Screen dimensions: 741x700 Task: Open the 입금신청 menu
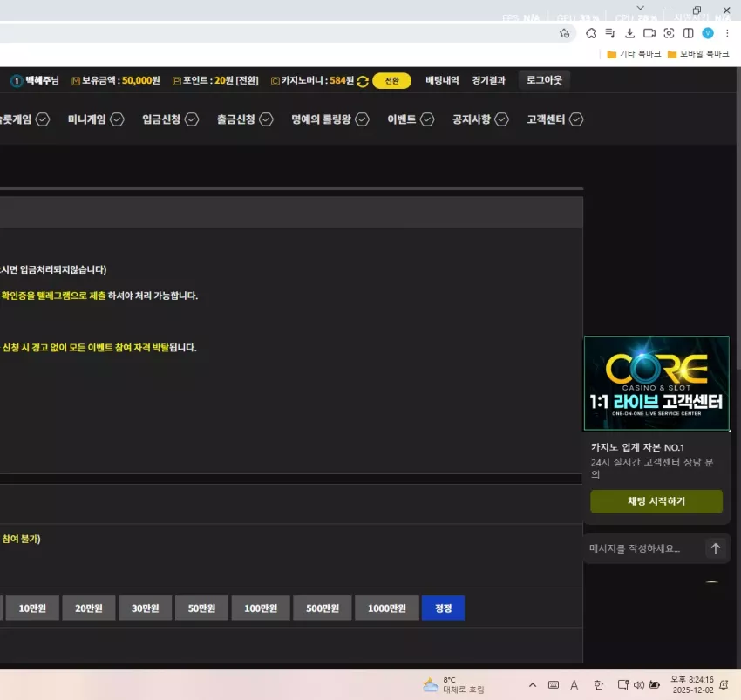pyautogui.click(x=170, y=119)
